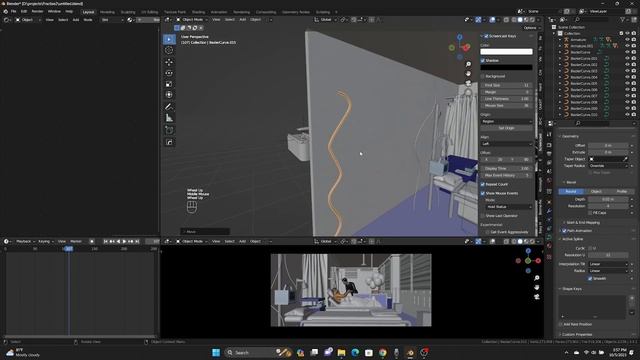Open the Origin Region dropdown

[x=506, y=121]
